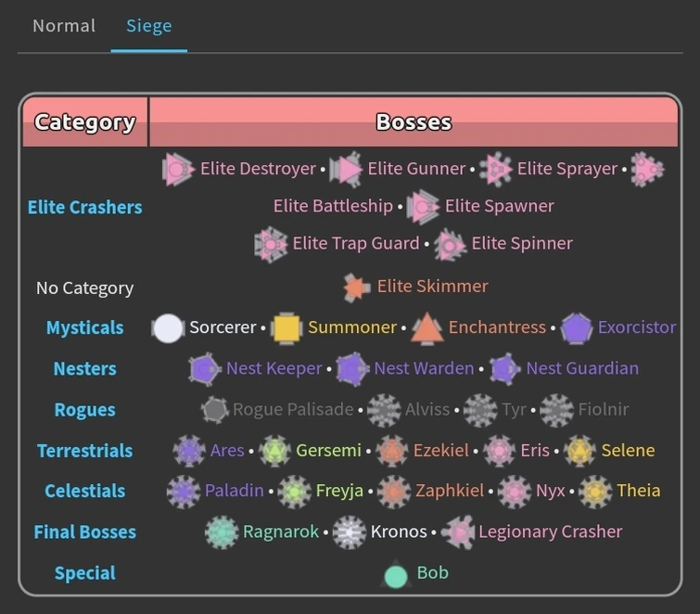Click the green Bob circle icon
Screen dimensions: 700x614
pos(396,576)
